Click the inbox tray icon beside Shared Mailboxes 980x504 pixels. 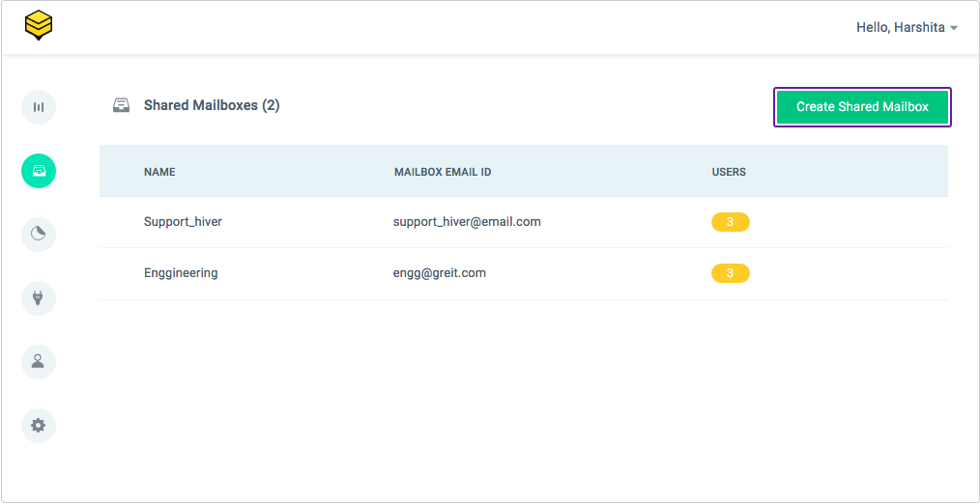tap(121, 105)
